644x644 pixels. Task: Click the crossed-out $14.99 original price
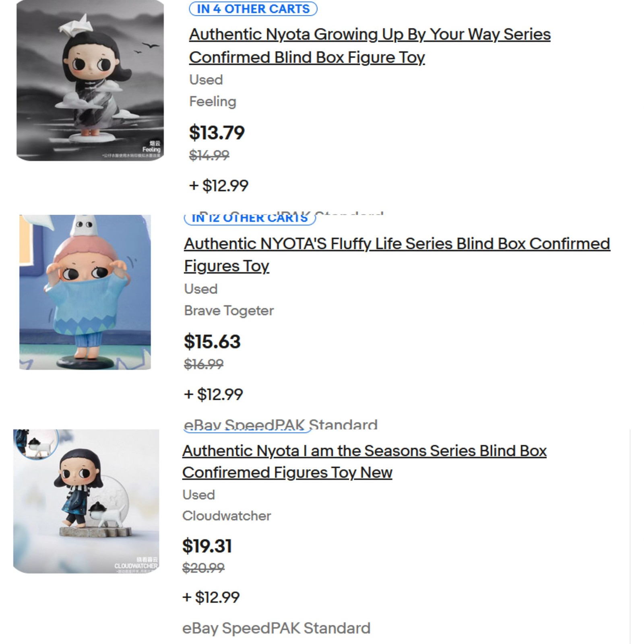pyautogui.click(x=209, y=155)
